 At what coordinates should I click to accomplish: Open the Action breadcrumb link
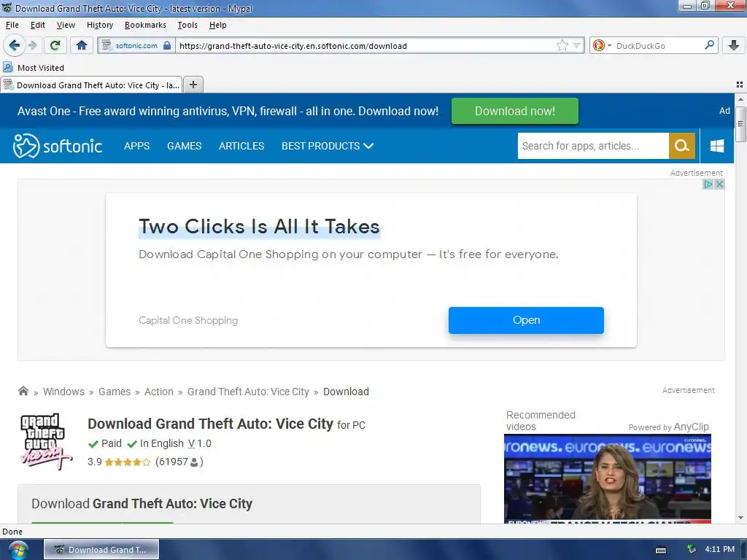click(158, 392)
